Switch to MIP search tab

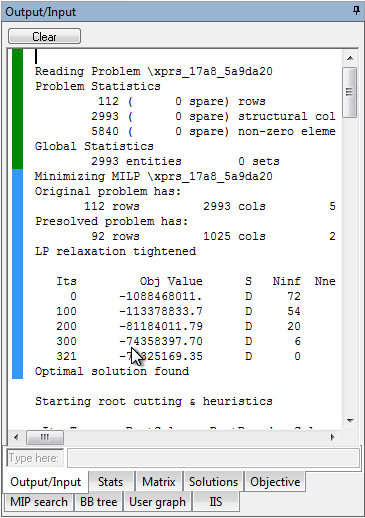tap(39, 502)
